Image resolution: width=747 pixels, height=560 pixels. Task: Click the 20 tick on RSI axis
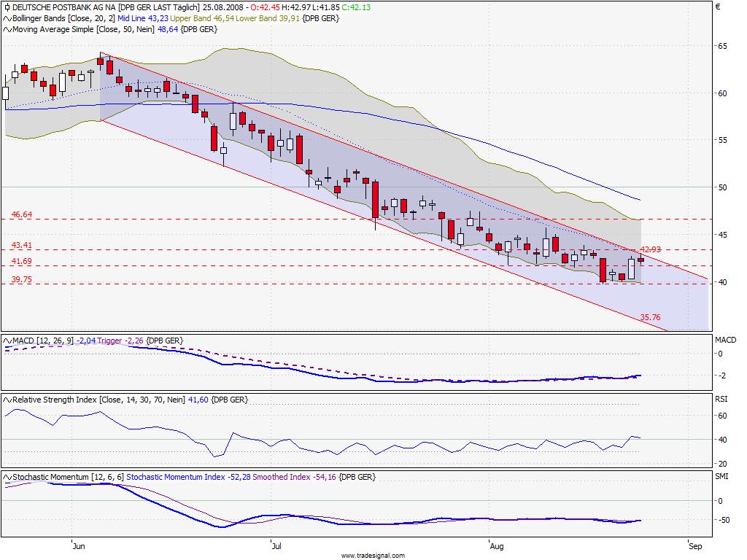pyautogui.click(x=722, y=464)
